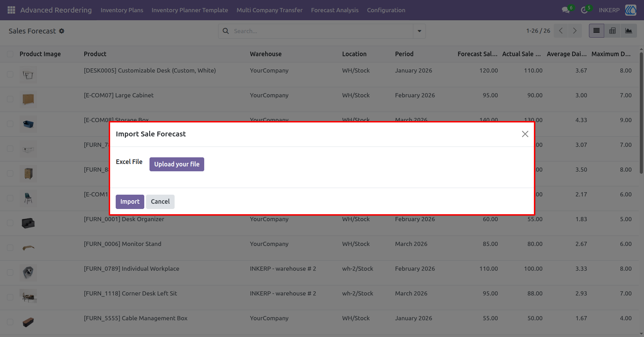Open the apps grid menu icon
Viewport: 644px width, 337px height.
point(11,10)
